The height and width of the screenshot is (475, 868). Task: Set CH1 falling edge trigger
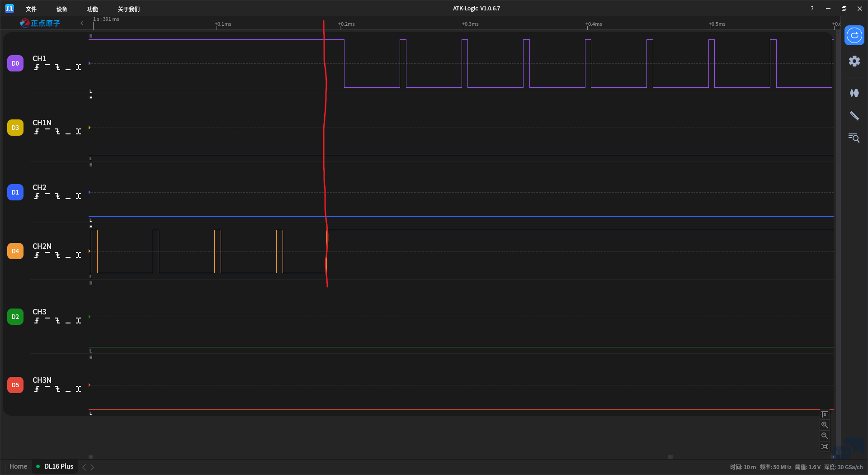tap(57, 67)
